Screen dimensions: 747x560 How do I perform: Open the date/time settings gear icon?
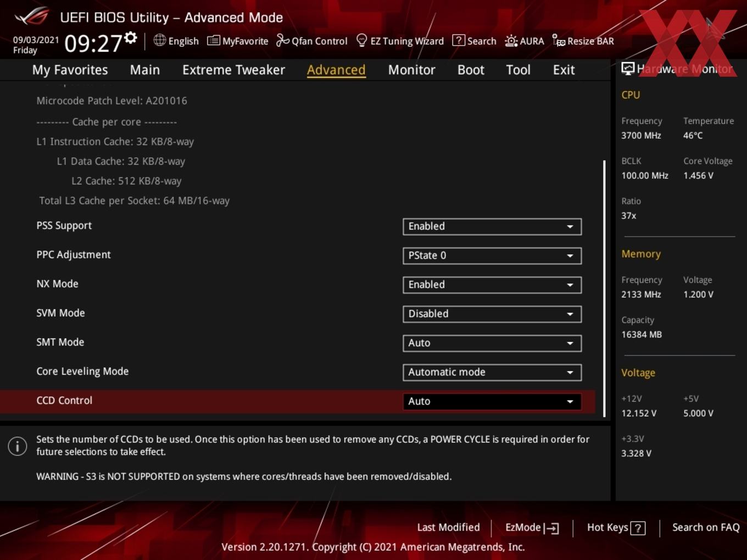(x=130, y=37)
